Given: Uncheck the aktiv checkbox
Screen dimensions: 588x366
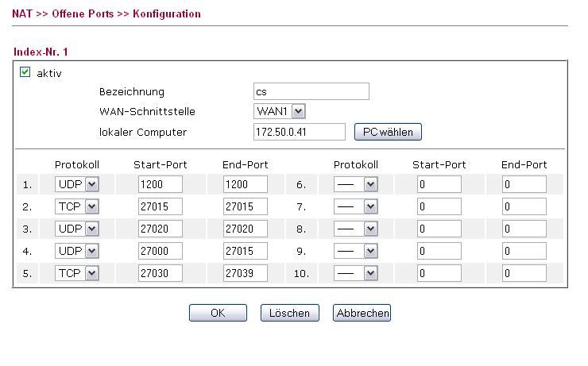Looking at the screenshot, I should [25, 72].
